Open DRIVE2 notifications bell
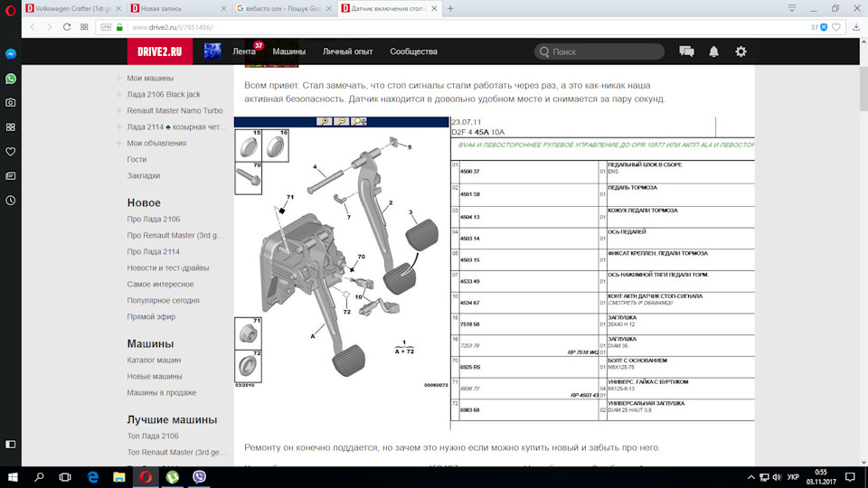Viewport: 868px width, 488px height. coord(713,52)
